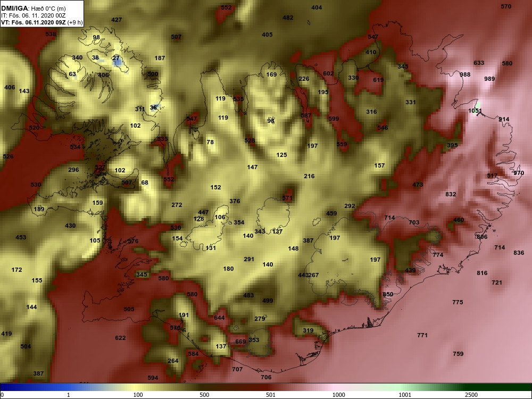Click the map value '602'
Image resolution: width=532 pixels, height=399 pixels.
click(x=328, y=73)
